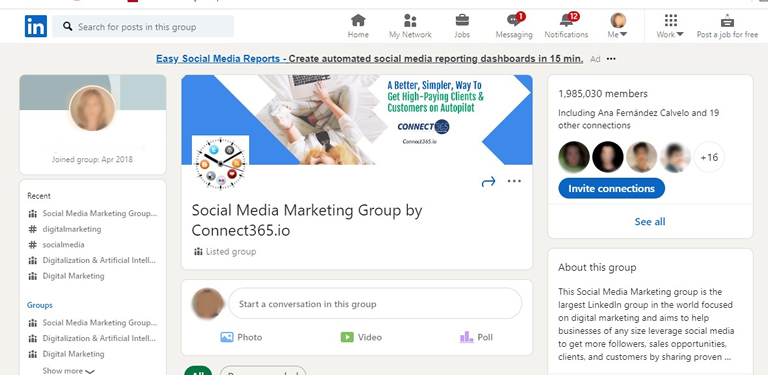Click See all members link
Viewport: 768px width, 375px height.
[650, 222]
